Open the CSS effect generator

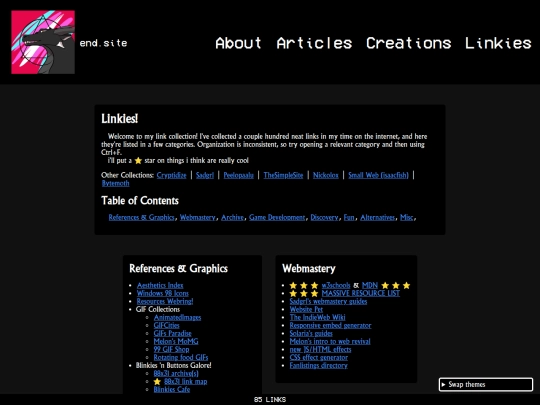(x=319, y=357)
